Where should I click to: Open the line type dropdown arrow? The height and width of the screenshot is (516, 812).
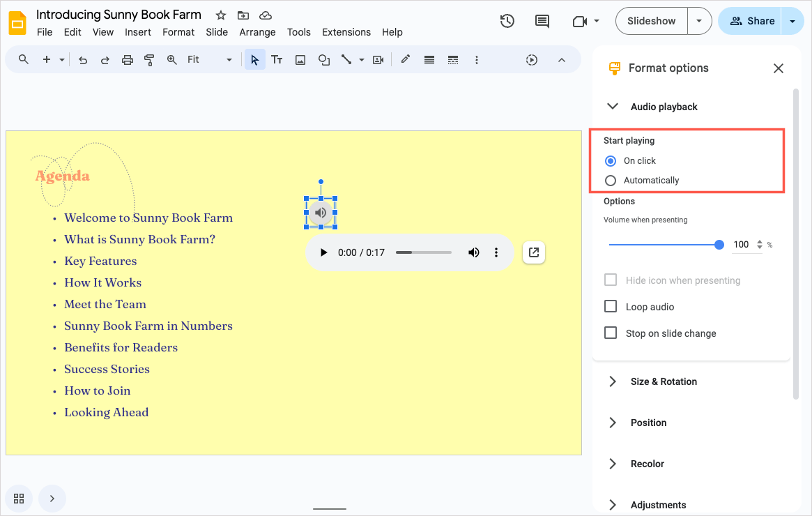362,60
